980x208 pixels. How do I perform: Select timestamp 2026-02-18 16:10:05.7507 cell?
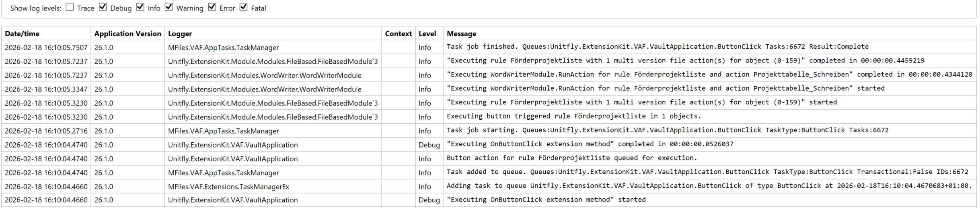coord(46,48)
